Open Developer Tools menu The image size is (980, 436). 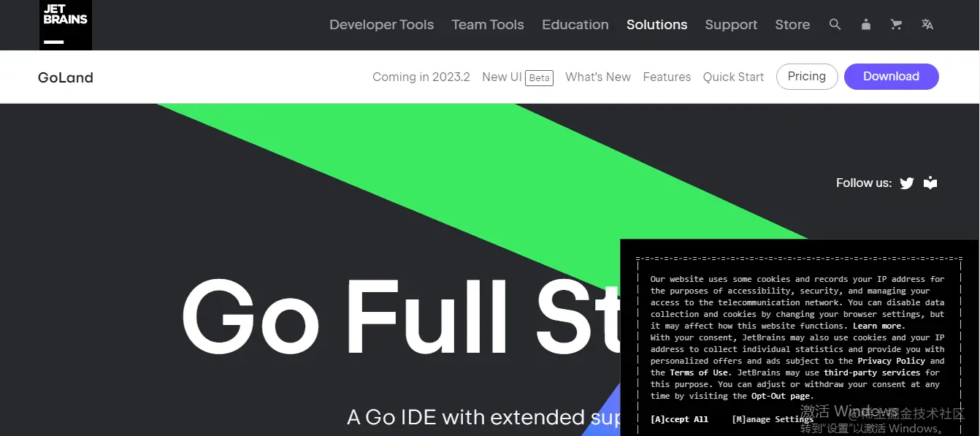[381, 25]
